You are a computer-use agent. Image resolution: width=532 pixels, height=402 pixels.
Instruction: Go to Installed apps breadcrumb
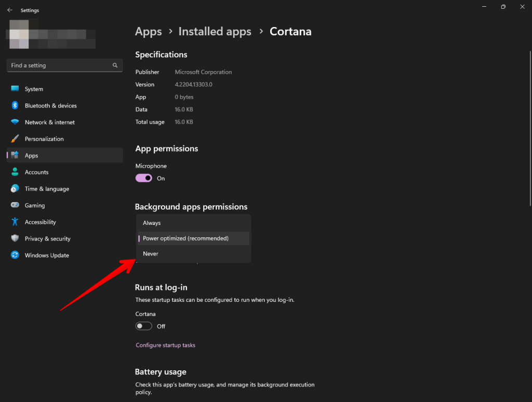click(x=215, y=32)
